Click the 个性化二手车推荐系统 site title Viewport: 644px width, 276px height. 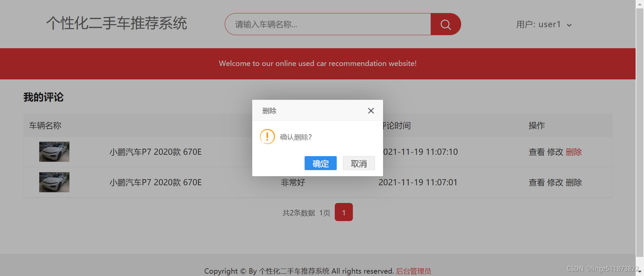click(117, 23)
